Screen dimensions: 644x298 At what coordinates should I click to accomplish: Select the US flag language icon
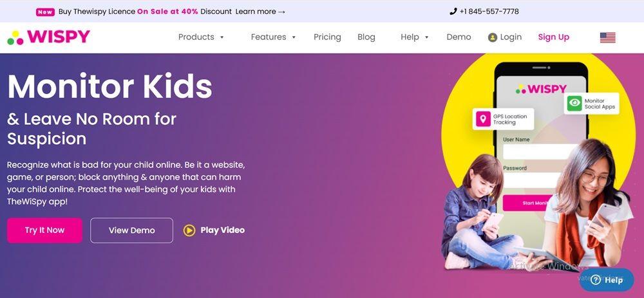(x=607, y=37)
